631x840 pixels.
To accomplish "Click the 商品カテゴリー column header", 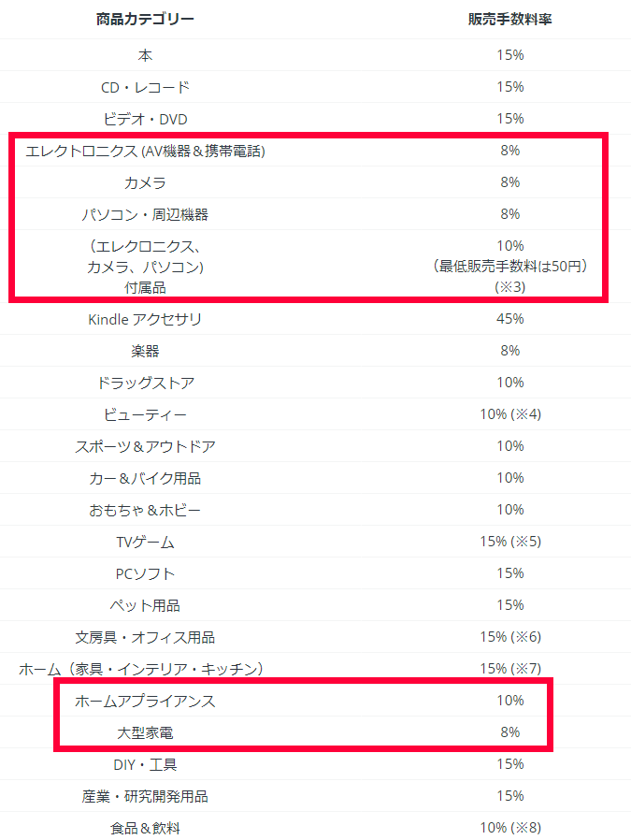I will 145,20.
